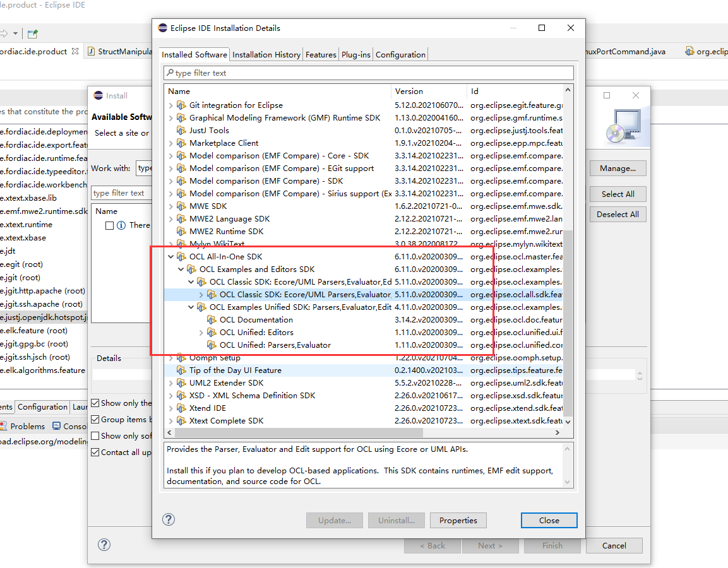Collapse the OCL All-In-One SDK tree node
The height and width of the screenshot is (568, 728).
[x=171, y=257]
